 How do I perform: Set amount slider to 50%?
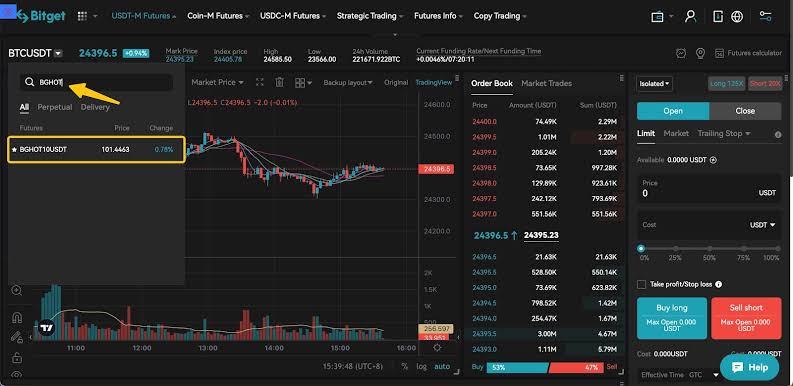point(710,249)
